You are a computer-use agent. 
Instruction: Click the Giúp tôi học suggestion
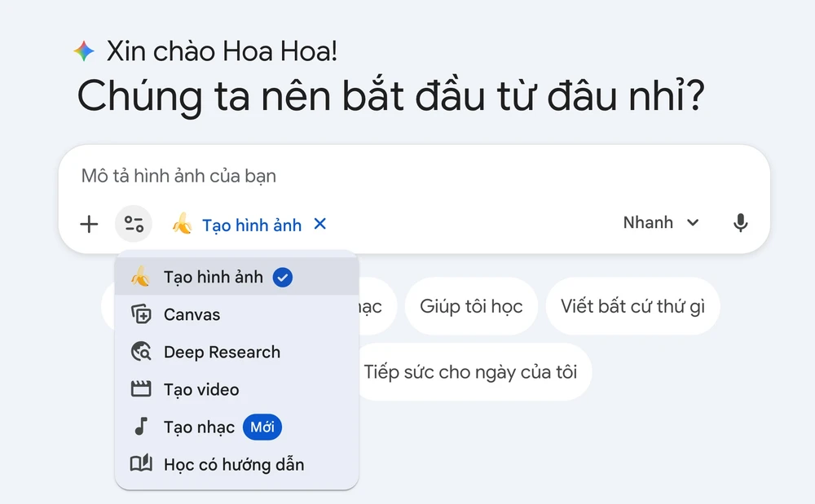click(471, 306)
